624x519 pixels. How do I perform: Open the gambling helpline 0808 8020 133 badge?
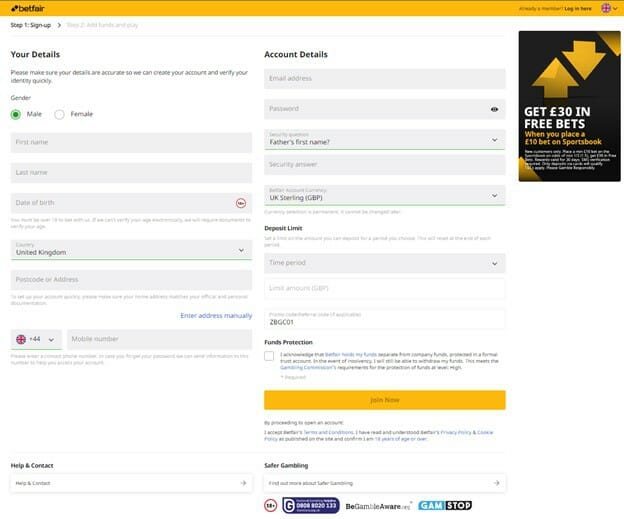311,505
